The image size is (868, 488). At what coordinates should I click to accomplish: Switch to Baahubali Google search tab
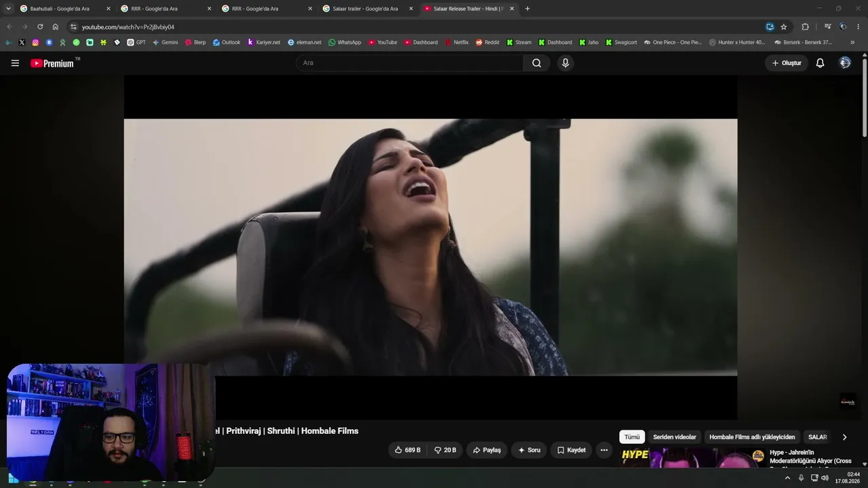pyautogui.click(x=64, y=9)
